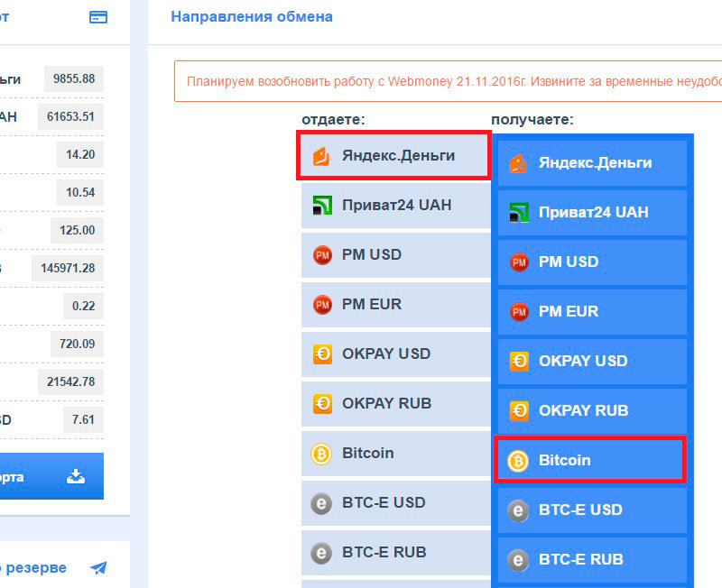Click the BTC-E USD gray icon under получаете
The height and width of the screenshot is (588, 722).
[518, 510]
